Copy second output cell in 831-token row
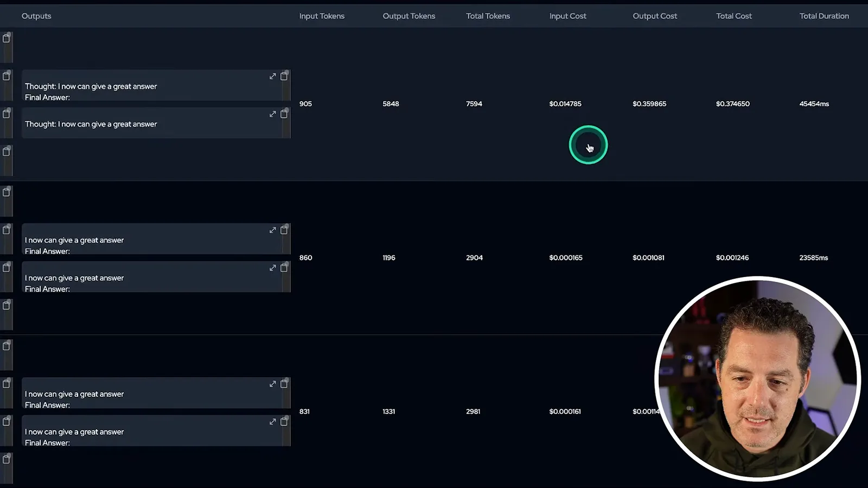Image resolution: width=868 pixels, height=488 pixels. [x=284, y=421]
